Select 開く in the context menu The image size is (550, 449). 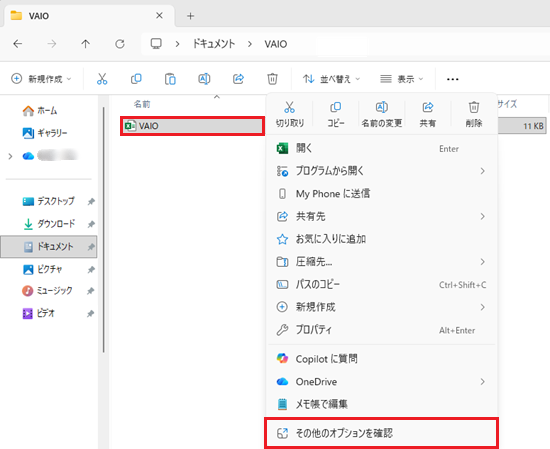pyautogui.click(x=382, y=148)
